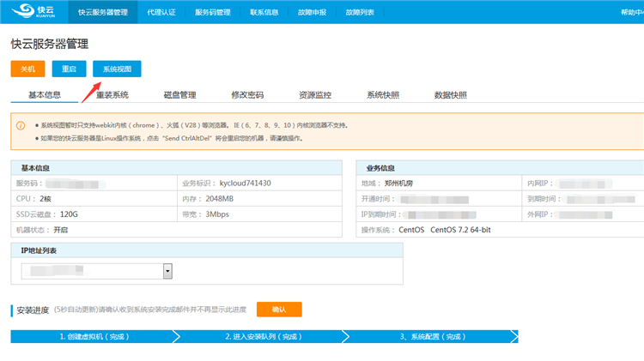The image size is (644, 361).
Task: Open 代理认证 navigation item
Action: 160,12
